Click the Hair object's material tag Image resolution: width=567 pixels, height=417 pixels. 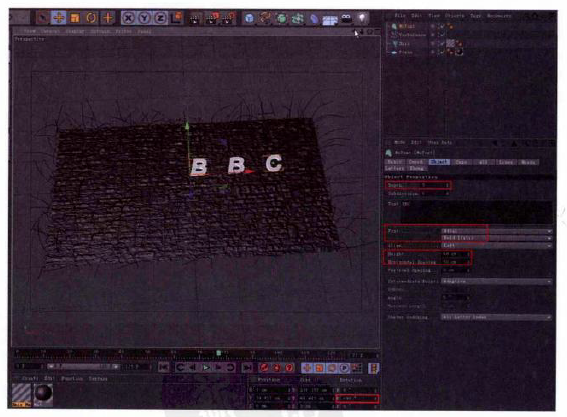coord(450,43)
